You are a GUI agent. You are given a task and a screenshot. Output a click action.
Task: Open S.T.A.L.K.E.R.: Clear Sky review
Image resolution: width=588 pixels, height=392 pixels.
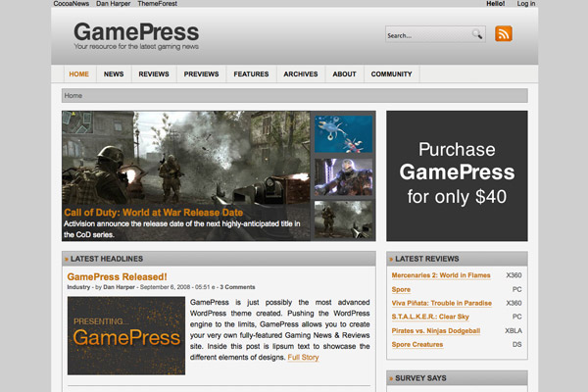click(430, 317)
